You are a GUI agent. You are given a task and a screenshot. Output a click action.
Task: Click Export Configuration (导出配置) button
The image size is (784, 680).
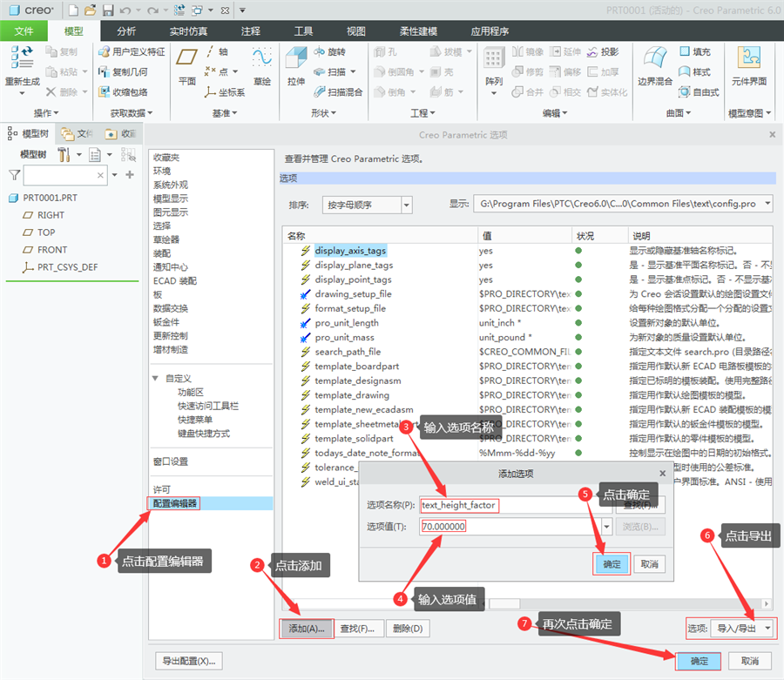pyautogui.click(x=188, y=661)
